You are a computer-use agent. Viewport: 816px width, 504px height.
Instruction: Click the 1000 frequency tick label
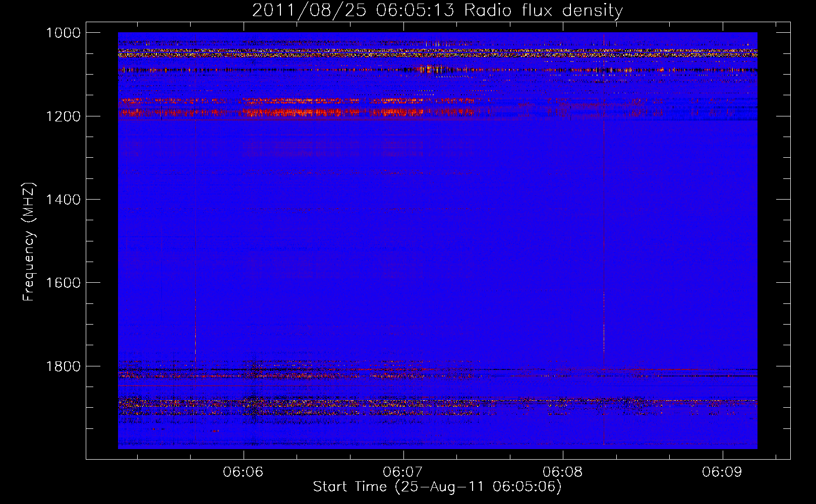pyautogui.click(x=63, y=33)
